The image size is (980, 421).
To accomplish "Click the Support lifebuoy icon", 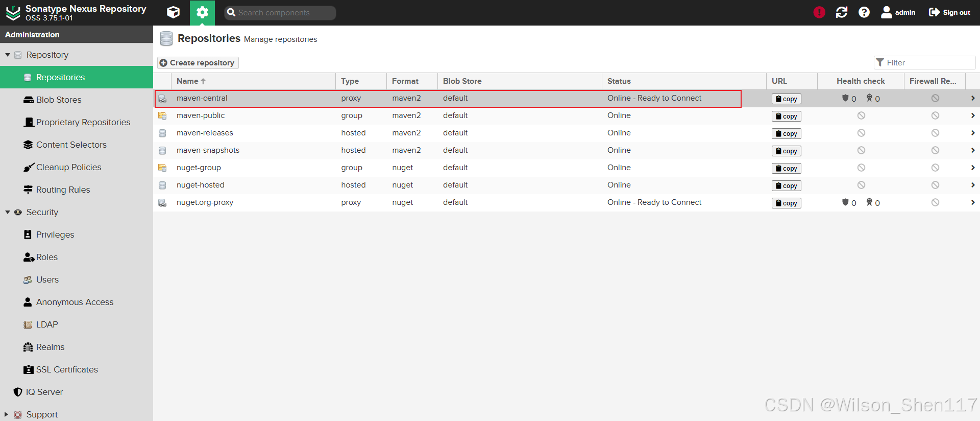I will click(18, 414).
